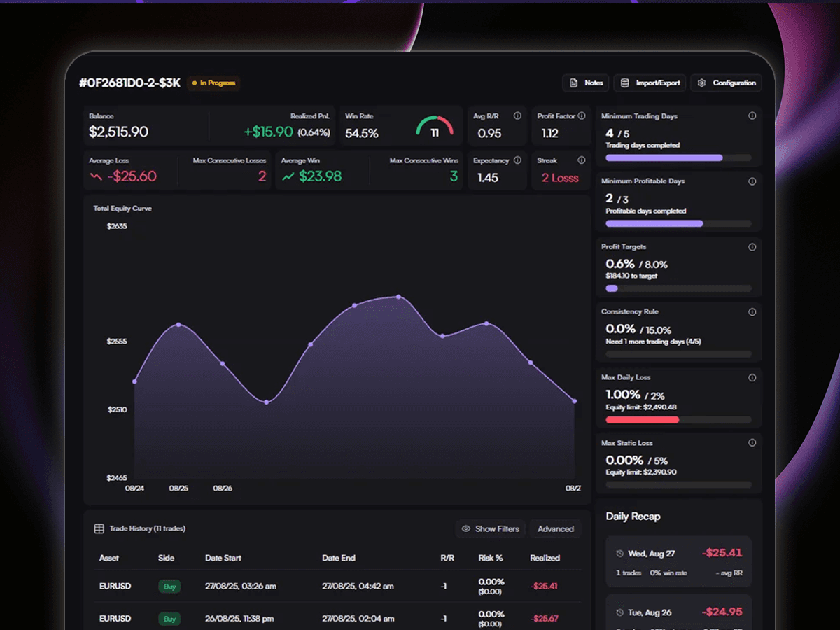Screen dimensions: 840x630
Task: Click the Avg R/R info icon
Action: coord(517,116)
